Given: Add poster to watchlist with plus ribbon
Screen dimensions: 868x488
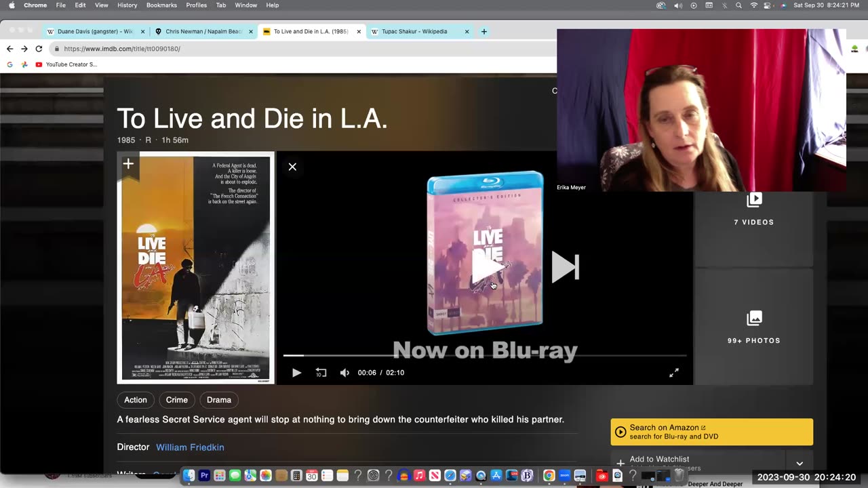Looking at the screenshot, I should tap(128, 163).
